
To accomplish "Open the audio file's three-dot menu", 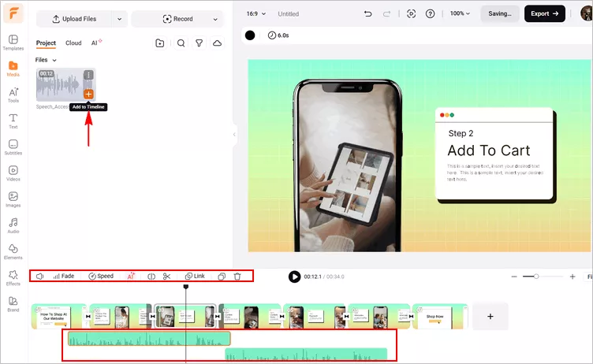I will [88, 75].
